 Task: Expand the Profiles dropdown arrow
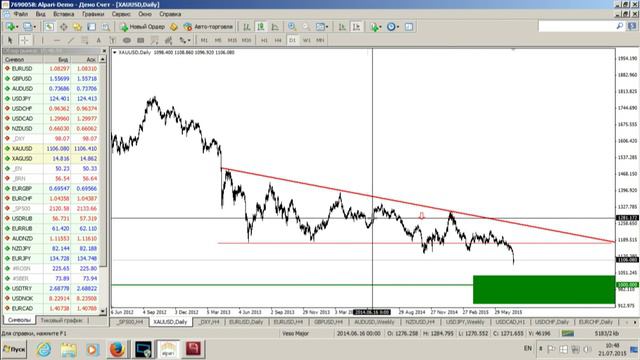(x=34, y=27)
